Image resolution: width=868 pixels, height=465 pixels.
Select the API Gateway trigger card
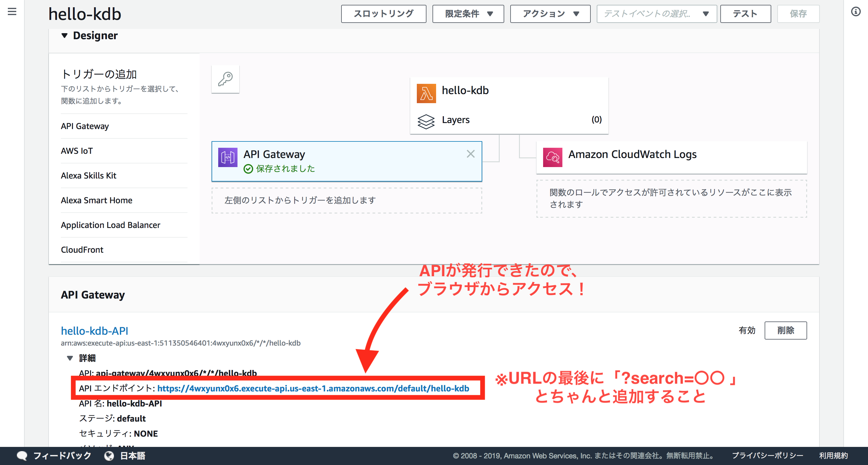(x=347, y=161)
